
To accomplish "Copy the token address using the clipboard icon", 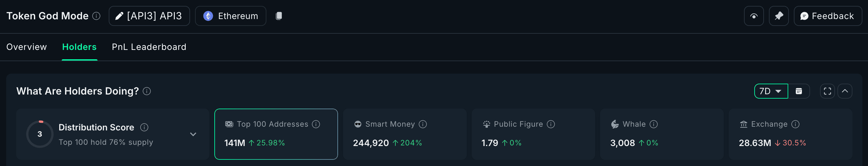I will pyautogui.click(x=279, y=16).
